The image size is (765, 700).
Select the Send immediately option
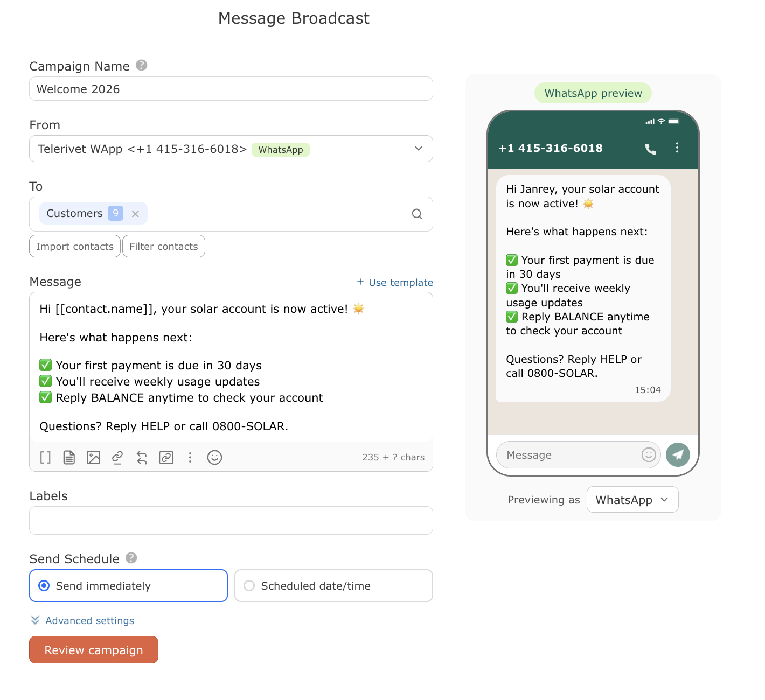click(128, 585)
